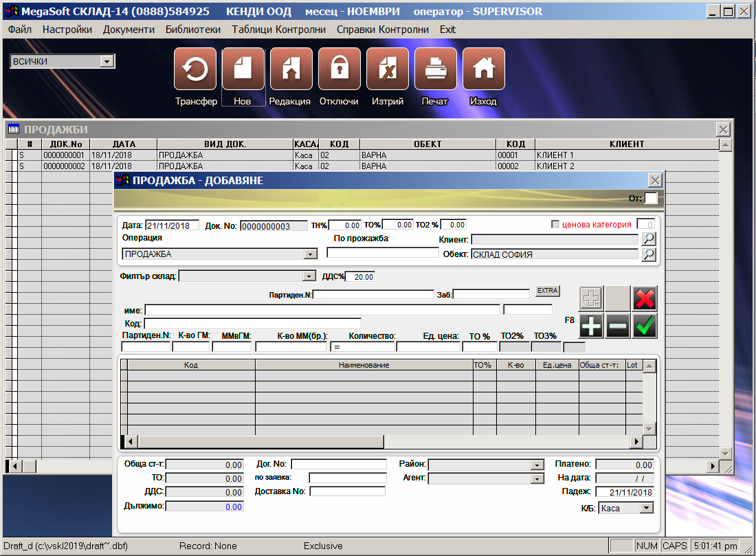Viewport: 756px width, 556px height.
Task: Click the Изтрий delete document icon
Action: click(387, 69)
